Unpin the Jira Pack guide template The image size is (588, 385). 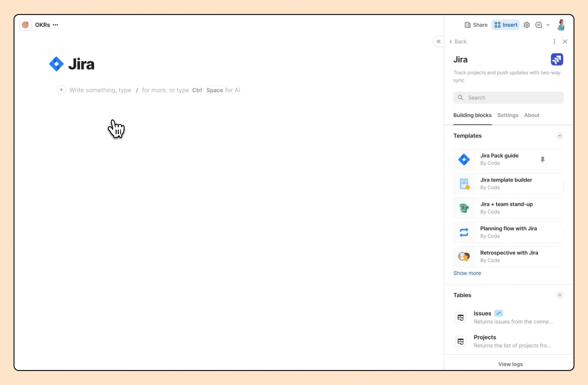543,159
